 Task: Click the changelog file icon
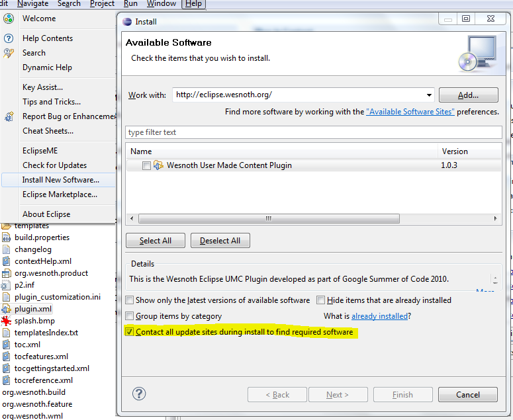(6, 249)
